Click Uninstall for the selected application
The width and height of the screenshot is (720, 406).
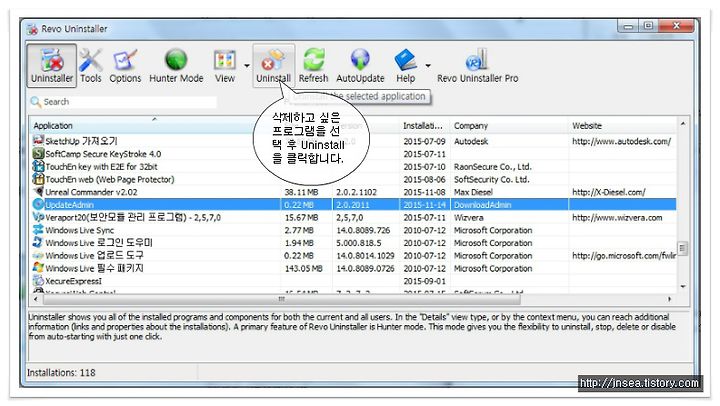tap(273, 65)
